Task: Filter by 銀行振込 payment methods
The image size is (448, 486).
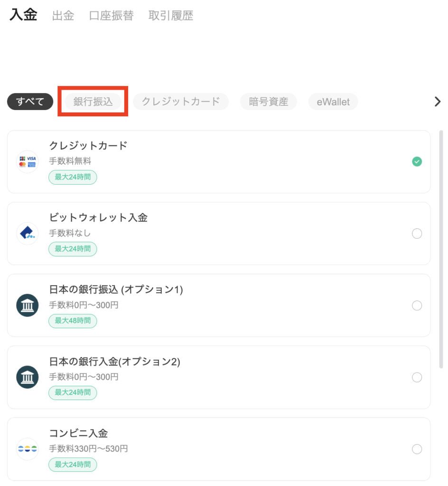Action: [93, 102]
